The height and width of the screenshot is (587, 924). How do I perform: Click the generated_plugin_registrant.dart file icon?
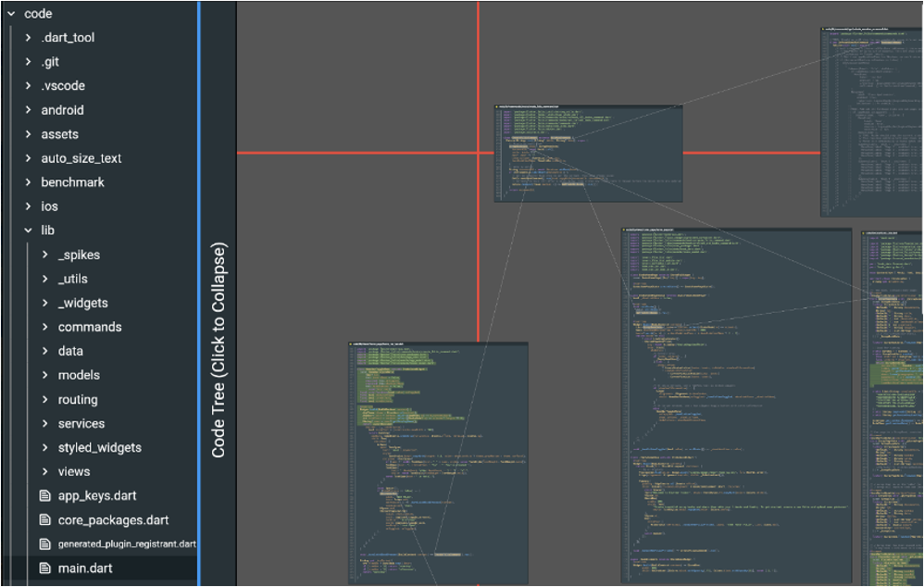click(44, 544)
